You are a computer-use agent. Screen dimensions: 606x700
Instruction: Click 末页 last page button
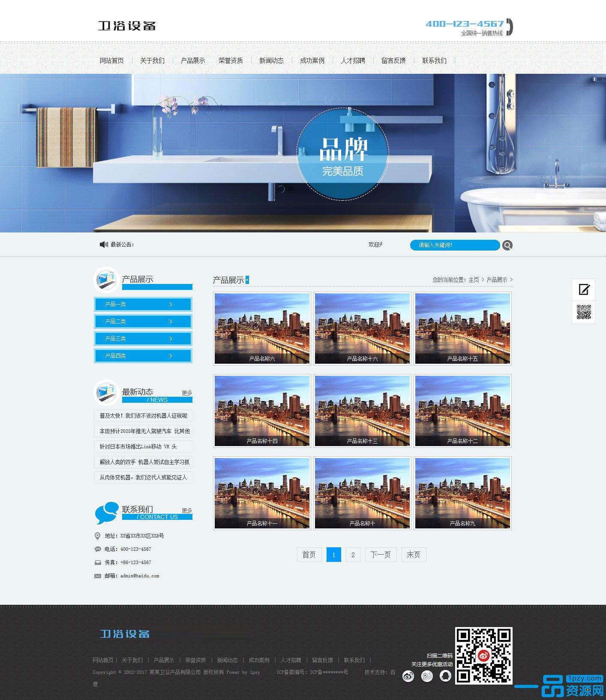pyautogui.click(x=414, y=555)
